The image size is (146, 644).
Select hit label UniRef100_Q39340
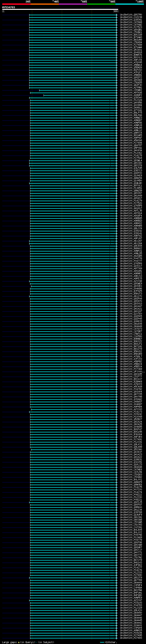point(131,98)
